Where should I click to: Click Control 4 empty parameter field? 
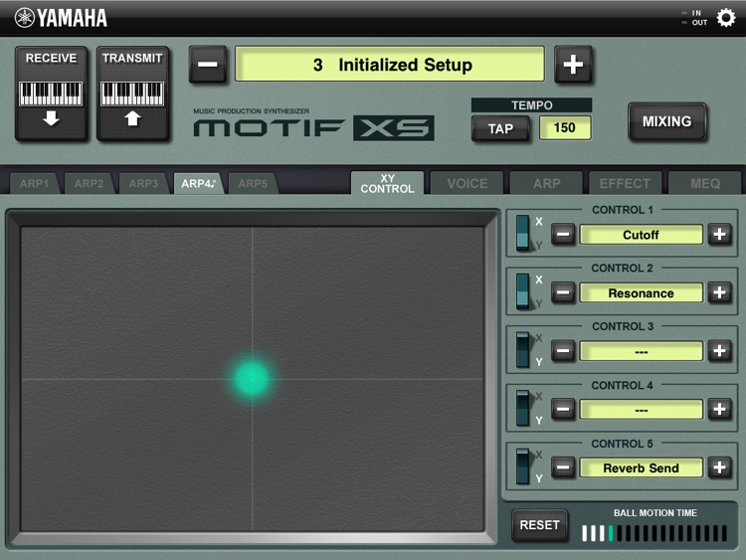641,410
